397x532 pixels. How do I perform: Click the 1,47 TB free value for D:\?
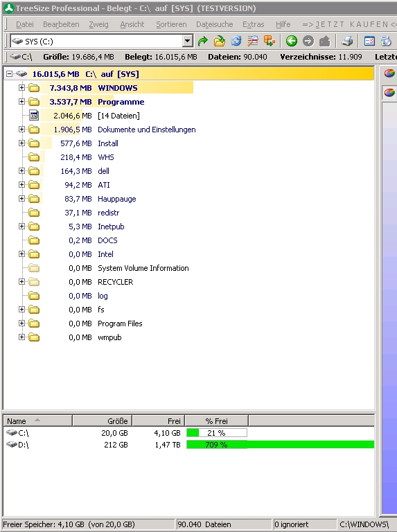(168, 445)
